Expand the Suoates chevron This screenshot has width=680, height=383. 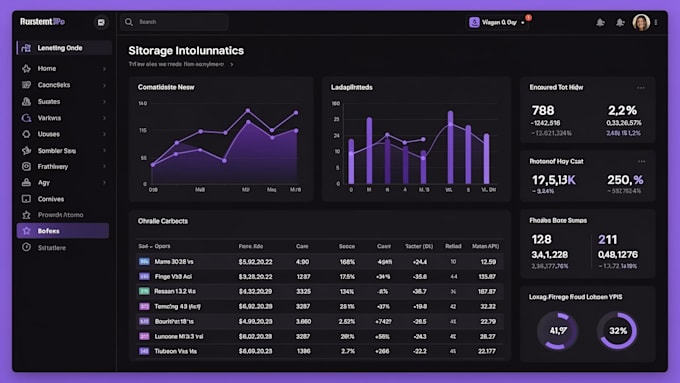104,101
